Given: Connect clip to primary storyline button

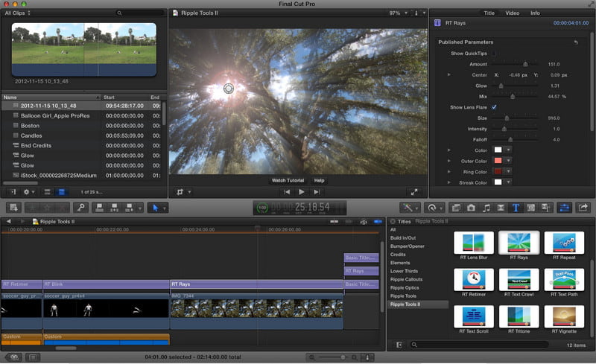Looking at the screenshot, I should (99, 208).
